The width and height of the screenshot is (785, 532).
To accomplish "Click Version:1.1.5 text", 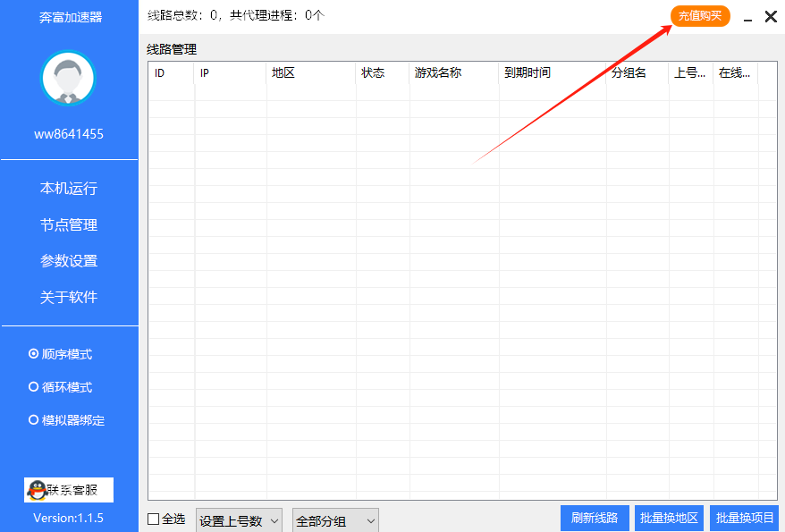I will tap(69, 518).
